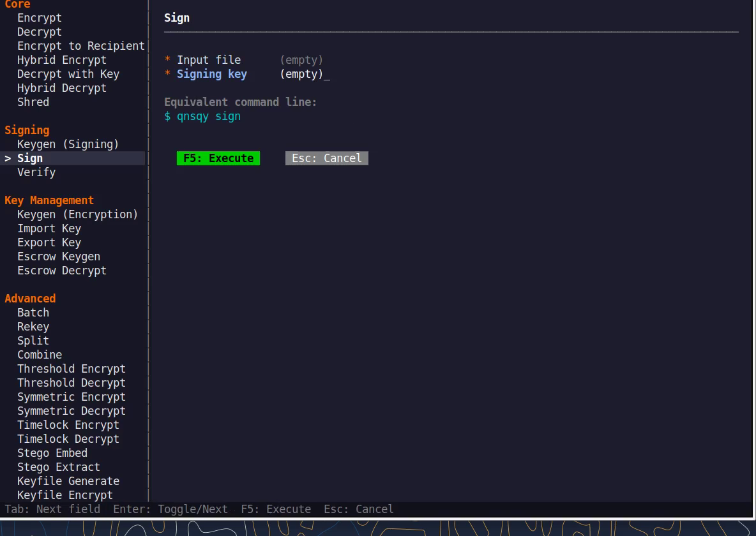
Task: Open the Combine command
Action: 40,354
